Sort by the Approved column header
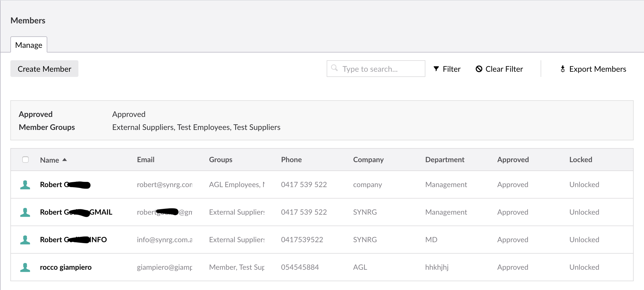The image size is (644, 290). (513, 160)
